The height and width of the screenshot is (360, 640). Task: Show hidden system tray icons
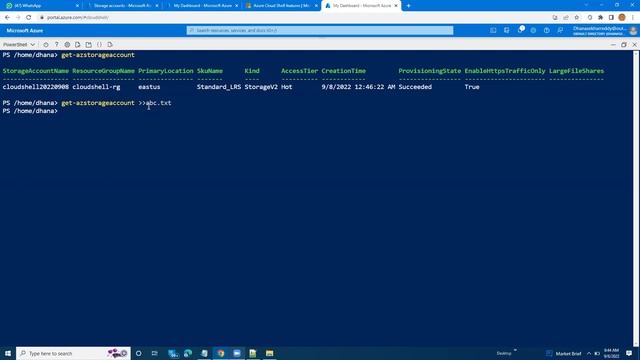[x=589, y=353]
